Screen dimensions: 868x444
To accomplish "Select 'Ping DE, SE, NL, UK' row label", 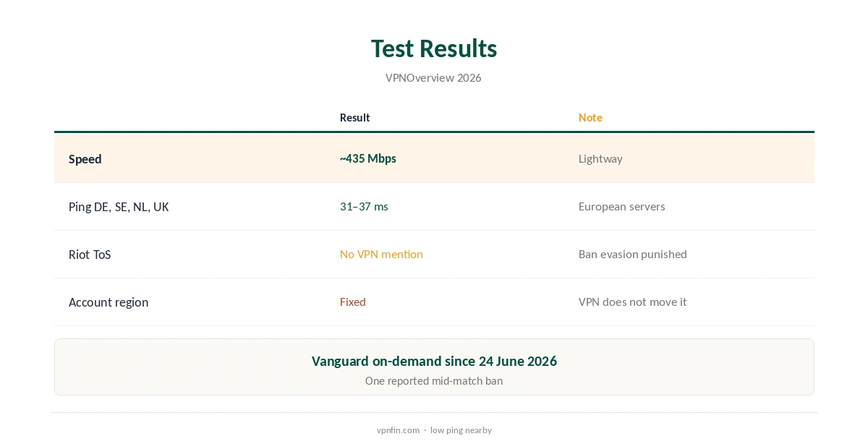I will pos(119,207).
